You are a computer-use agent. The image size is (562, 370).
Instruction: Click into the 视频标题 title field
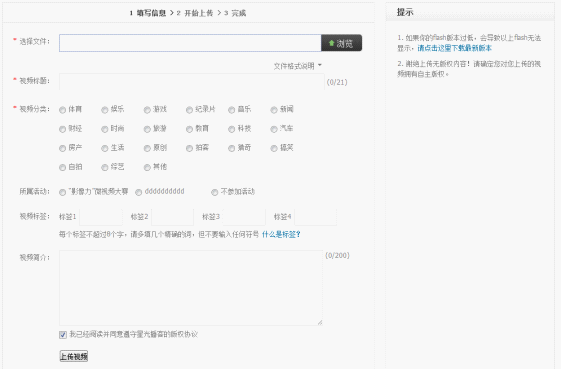(191, 82)
